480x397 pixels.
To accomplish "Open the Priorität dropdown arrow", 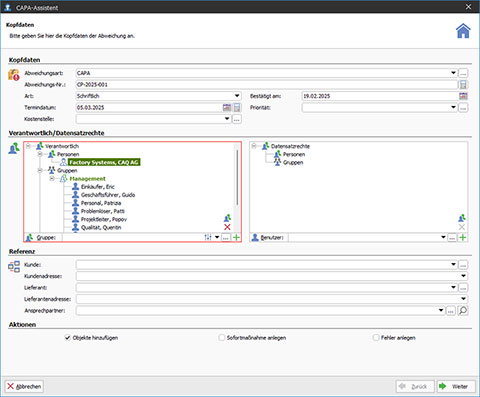I will click(453, 107).
